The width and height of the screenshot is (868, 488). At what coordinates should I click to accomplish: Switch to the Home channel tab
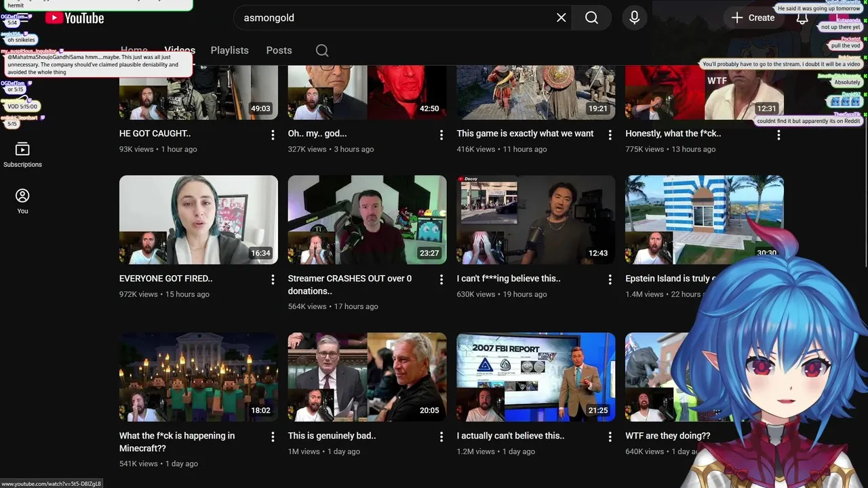[x=134, y=50]
